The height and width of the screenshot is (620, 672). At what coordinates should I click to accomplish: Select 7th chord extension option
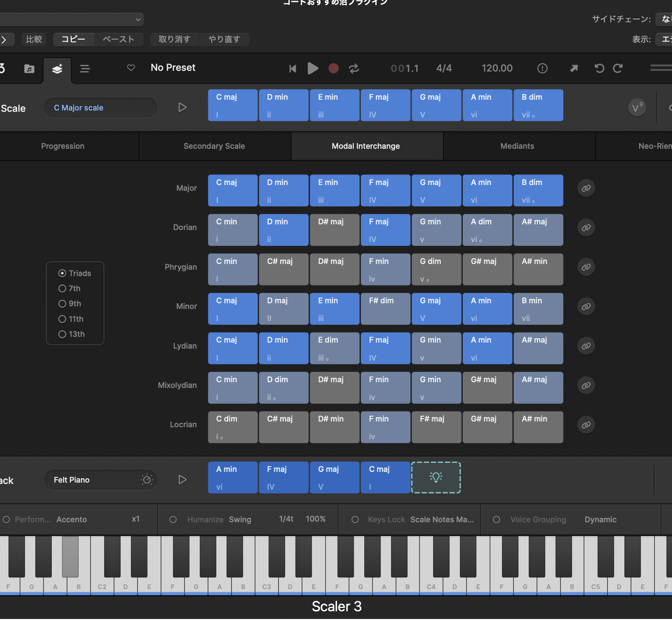point(62,289)
